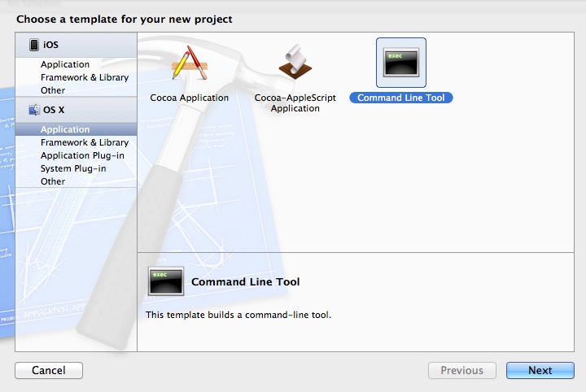The image size is (586, 392).
Task: Click the Cocoa Application text label
Action: (189, 98)
